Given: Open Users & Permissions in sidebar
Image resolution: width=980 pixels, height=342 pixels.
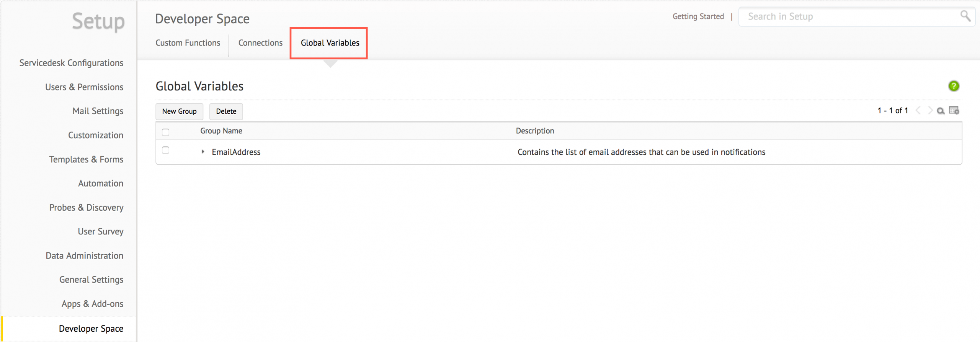Looking at the screenshot, I should coord(84,87).
